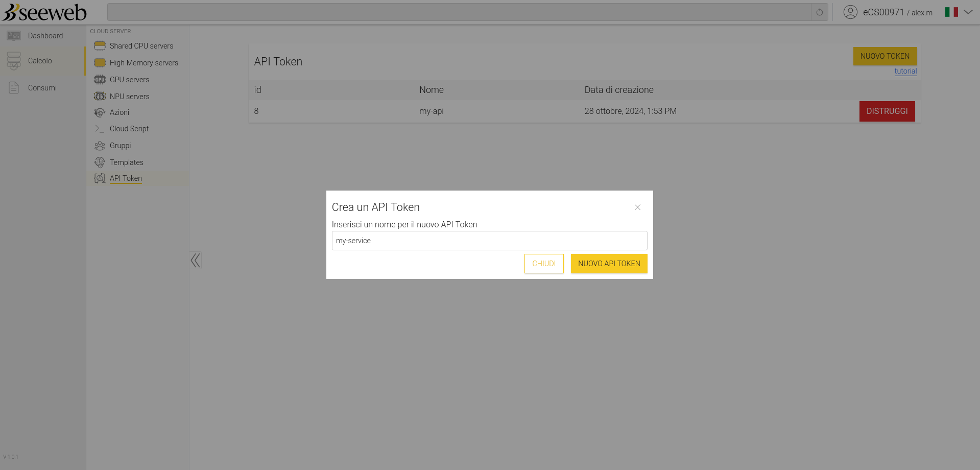The width and height of the screenshot is (980, 470).
Task: Select Calcolo menu item
Action: (40, 61)
